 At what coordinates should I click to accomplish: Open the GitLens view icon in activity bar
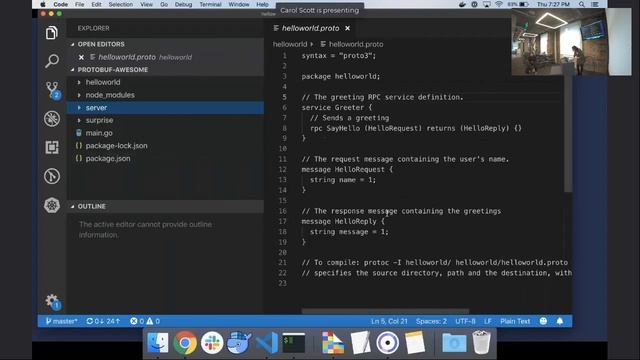pos(52,176)
